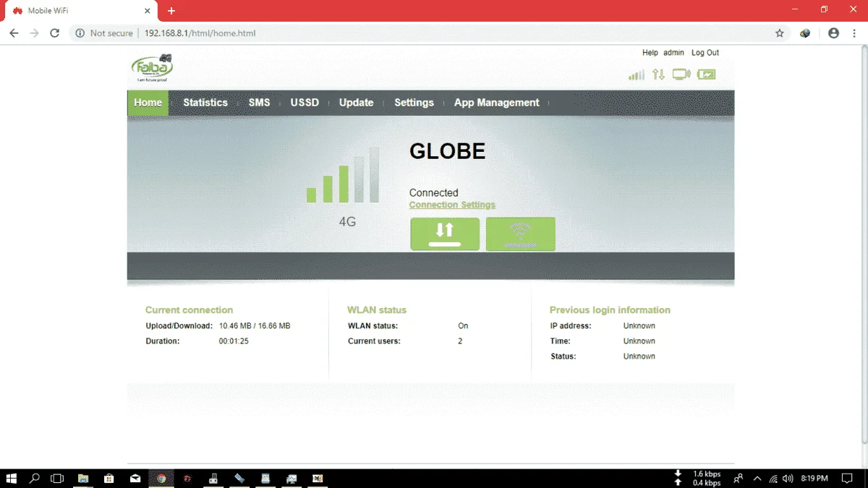
Task: Open the Settings tab
Action: [414, 103]
